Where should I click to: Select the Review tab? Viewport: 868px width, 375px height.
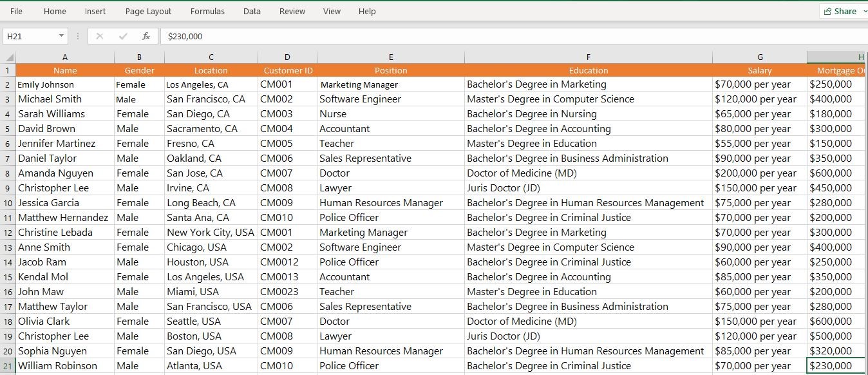[292, 11]
